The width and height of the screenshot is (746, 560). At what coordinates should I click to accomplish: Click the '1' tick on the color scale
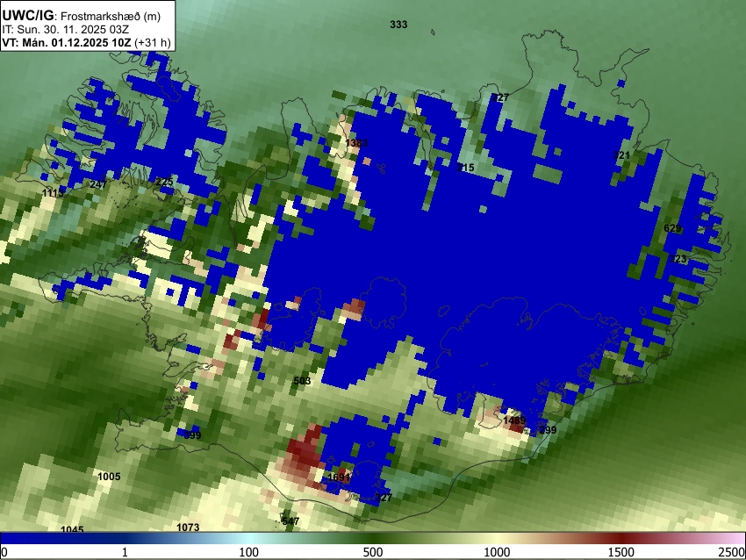[x=125, y=552]
